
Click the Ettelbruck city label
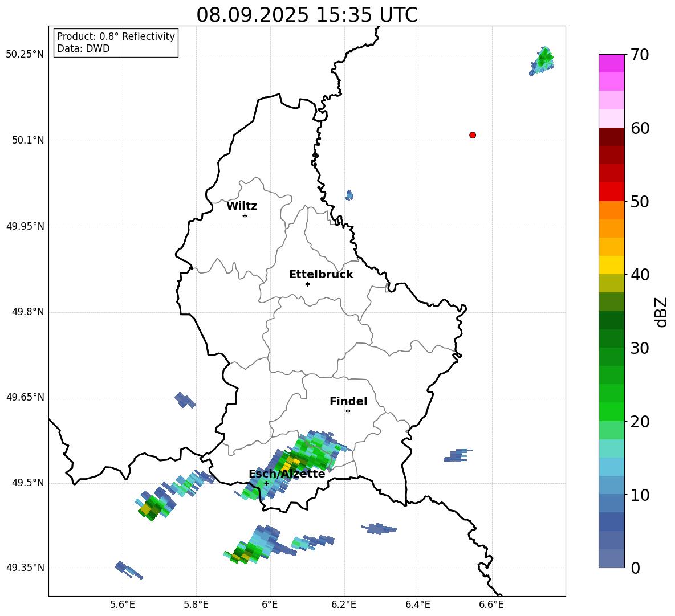[321, 275]
